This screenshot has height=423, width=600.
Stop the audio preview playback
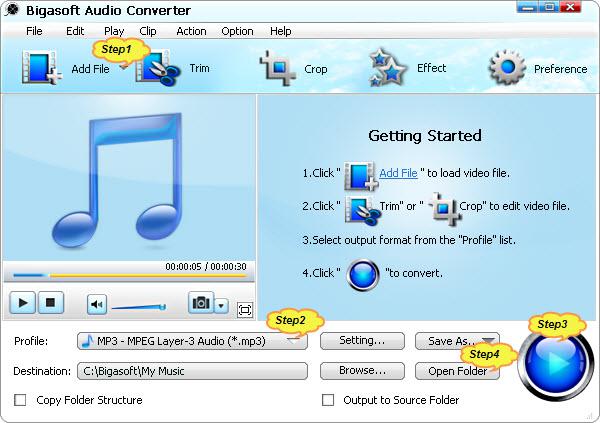50,302
